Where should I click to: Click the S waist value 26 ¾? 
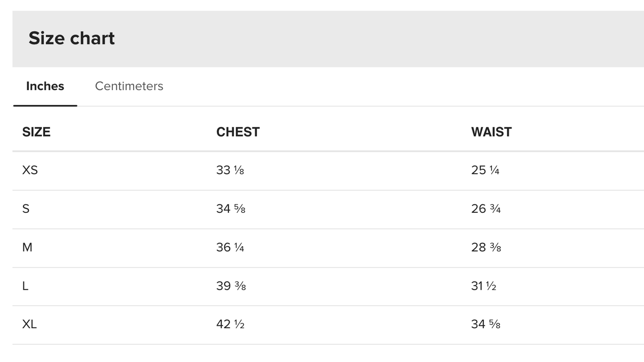[486, 209]
